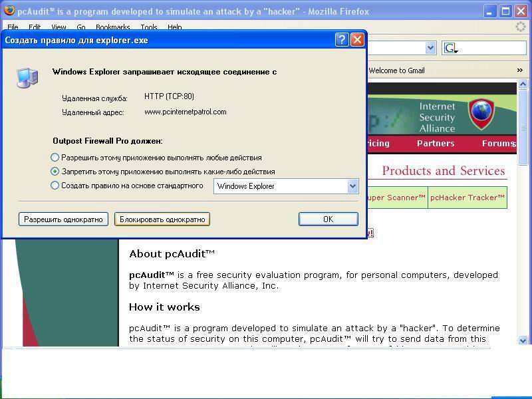Open the Bookmarks menu in Firefox
Viewport: 532px width, 399px height.
tap(113, 27)
